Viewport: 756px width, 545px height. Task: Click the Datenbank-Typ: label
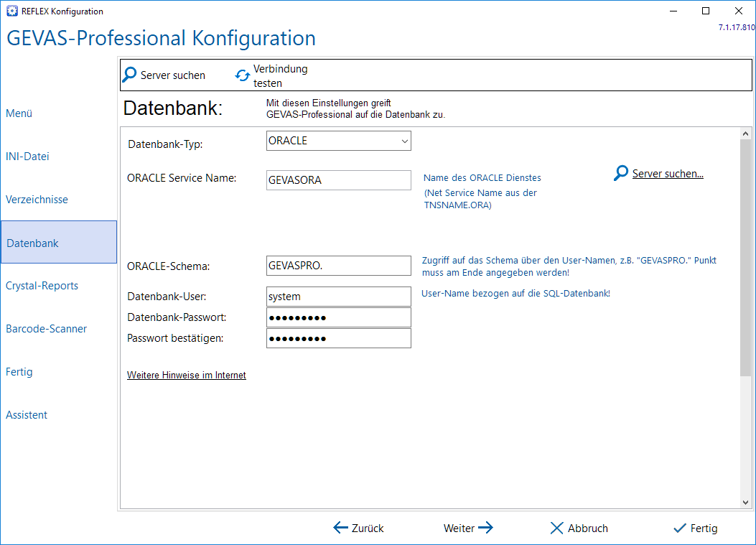tap(165, 144)
